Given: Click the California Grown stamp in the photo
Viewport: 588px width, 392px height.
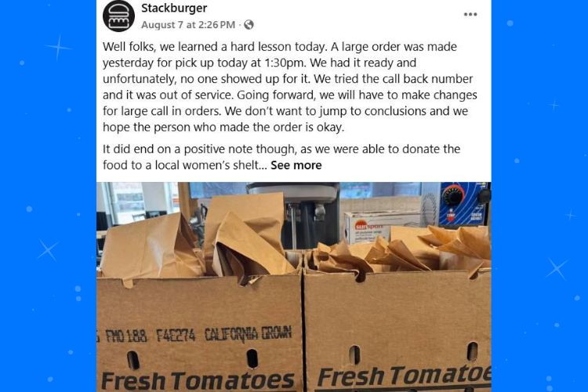Looking at the screenshot, I should [248, 333].
